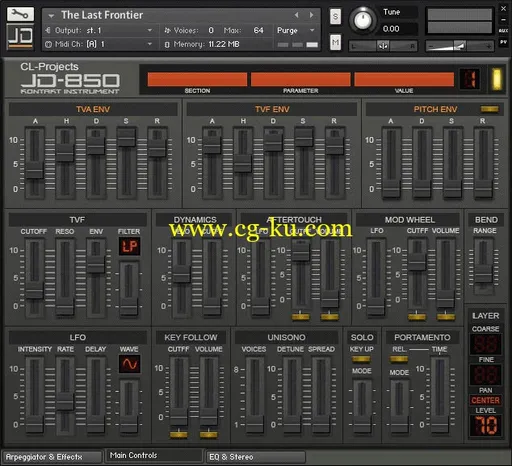512x466 pixels.
Task: Adjust the Aftertouch LFO slider
Action: click(x=260, y=306)
